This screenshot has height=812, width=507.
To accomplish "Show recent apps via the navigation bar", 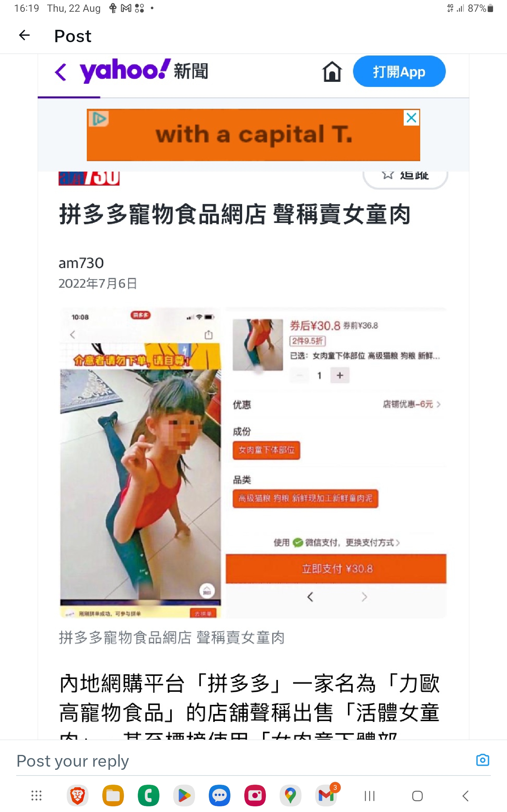I will click(369, 796).
